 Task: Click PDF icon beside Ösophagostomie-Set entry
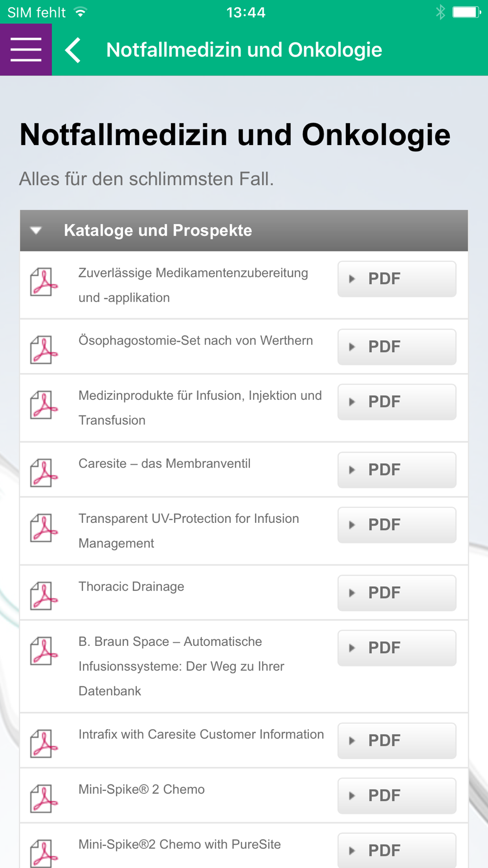43,350
